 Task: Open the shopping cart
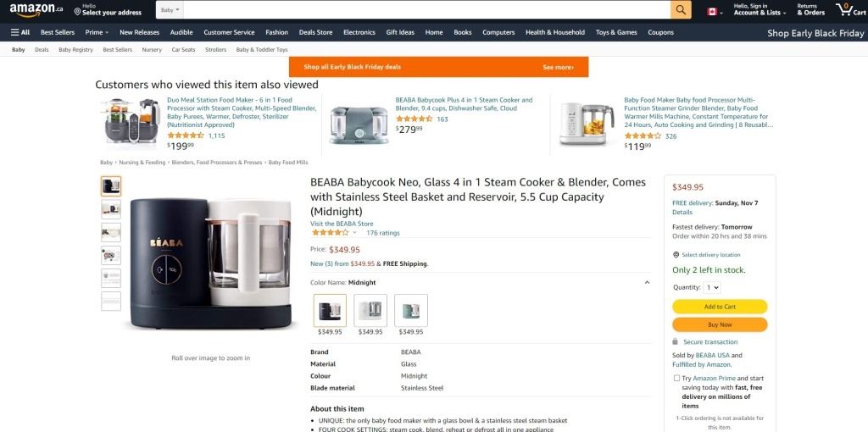[x=850, y=9]
